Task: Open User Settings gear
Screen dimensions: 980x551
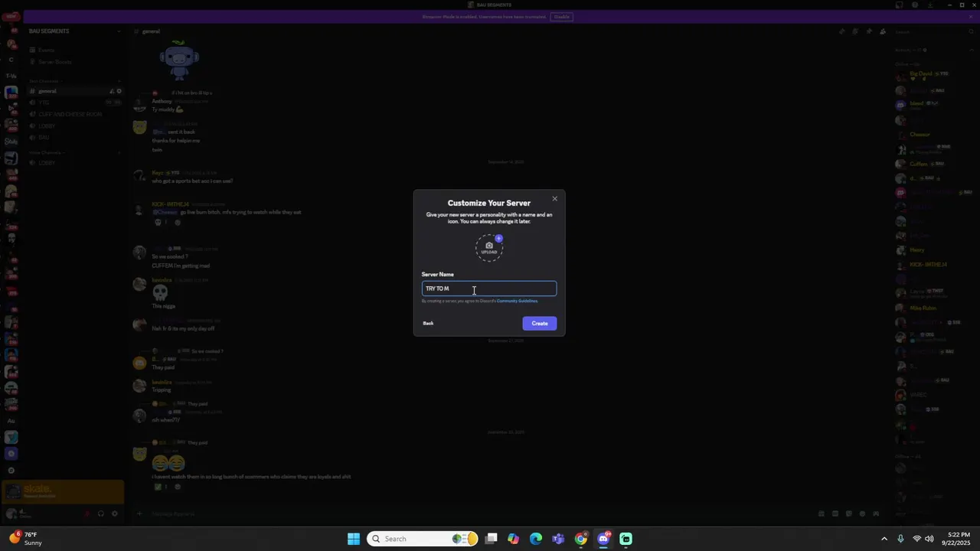Action: [115, 514]
